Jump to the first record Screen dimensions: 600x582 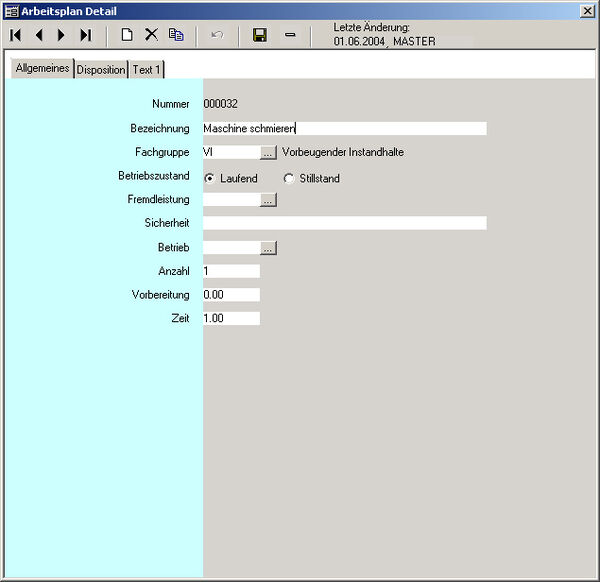(x=16, y=35)
